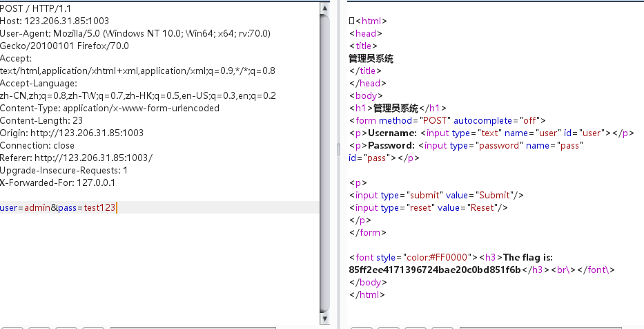Click the 'X-Forwarded-For: 127.0.0.1' header line
The width and height of the screenshot is (644, 329).
[57, 182]
